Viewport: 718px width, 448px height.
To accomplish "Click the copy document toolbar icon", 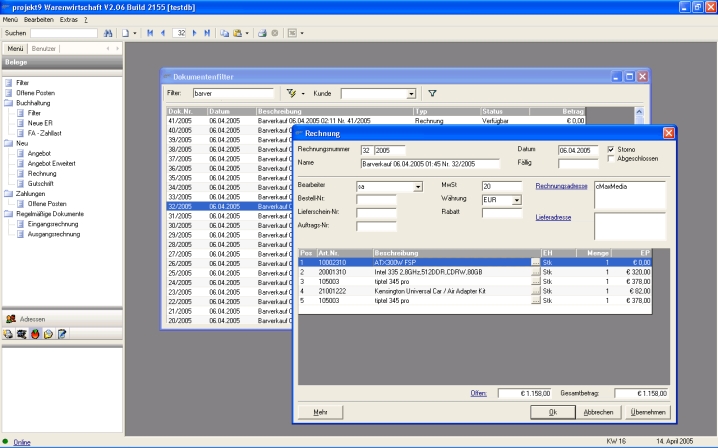I will point(226,33).
